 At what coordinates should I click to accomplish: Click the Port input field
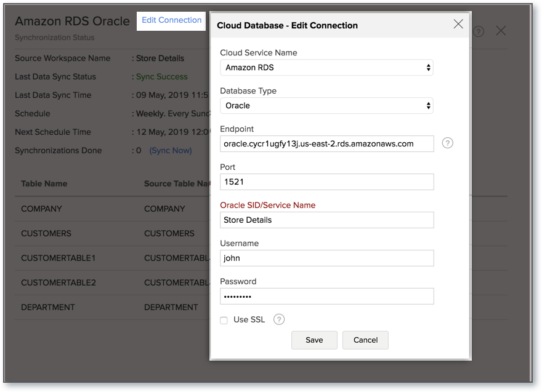pos(327,182)
